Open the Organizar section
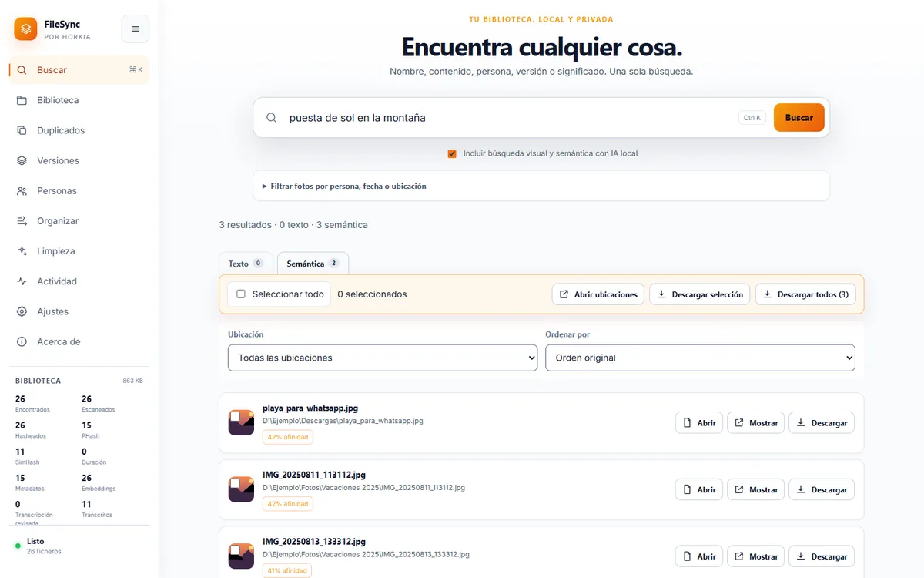 point(79,221)
